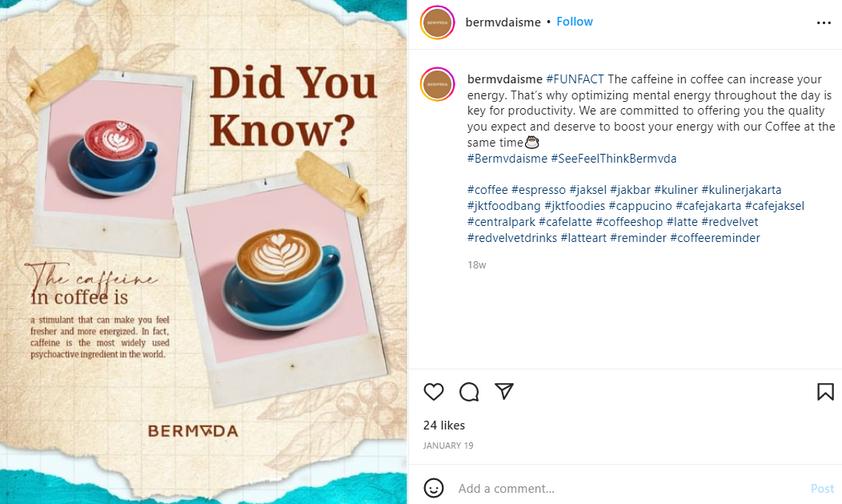This screenshot has width=842, height=504.
Task: Like the post with the heart icon
Action: [433, 392]
